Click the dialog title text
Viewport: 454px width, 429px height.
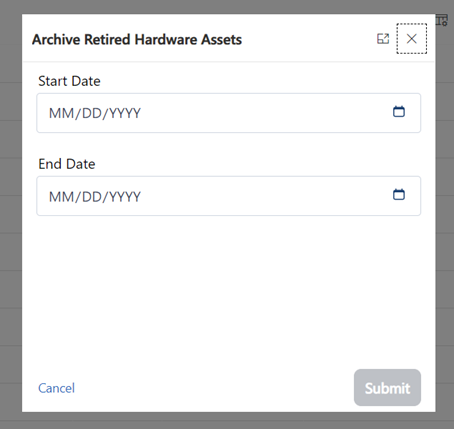click(x=137, y=39)
